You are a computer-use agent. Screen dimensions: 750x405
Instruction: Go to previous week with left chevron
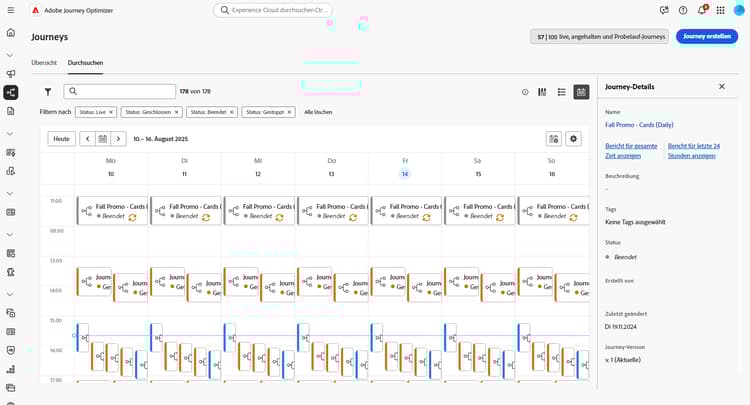click(x=88, y=139)
